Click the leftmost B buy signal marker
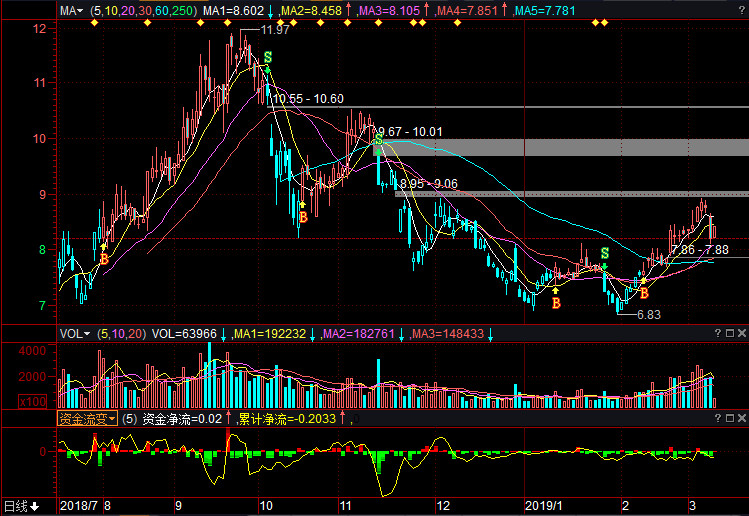749x516 pixels. point(103,258)
